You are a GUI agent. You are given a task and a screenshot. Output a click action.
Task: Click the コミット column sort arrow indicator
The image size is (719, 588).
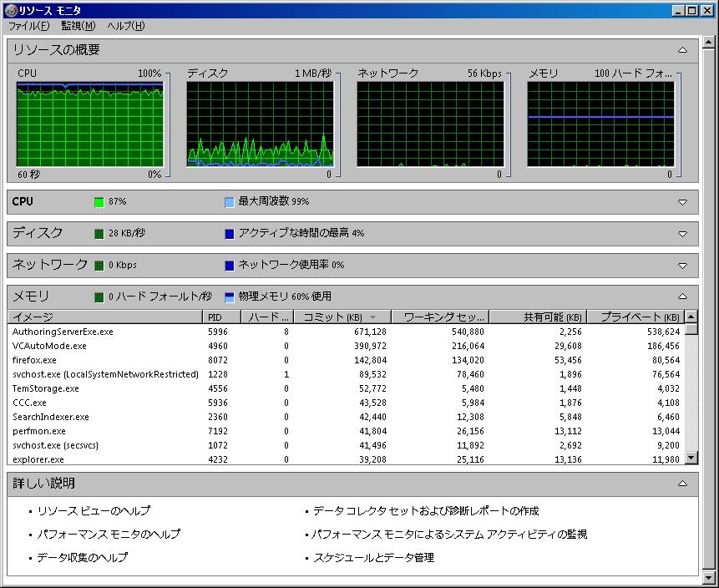pyautogui.click(x=372, y=317)
